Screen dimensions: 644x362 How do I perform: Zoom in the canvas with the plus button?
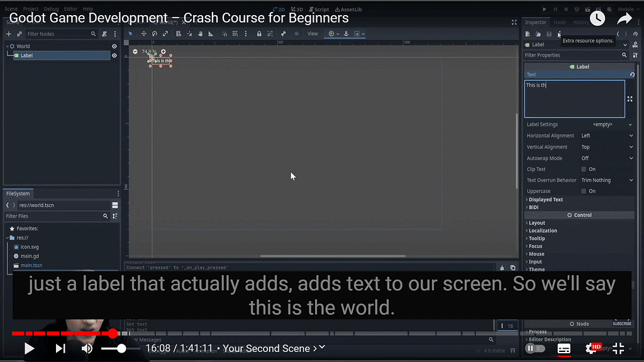(x=163, y=52)
